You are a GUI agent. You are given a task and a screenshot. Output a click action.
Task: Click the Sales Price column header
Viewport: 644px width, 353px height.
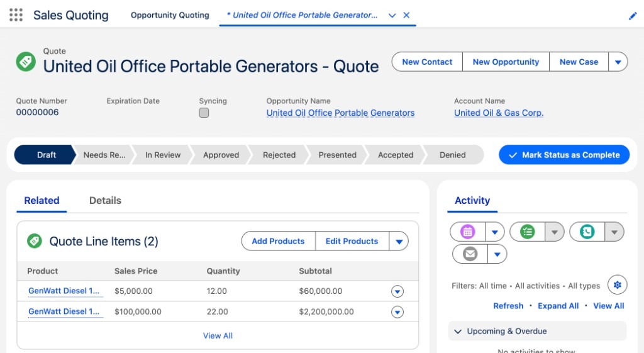[x=136, y=271]
